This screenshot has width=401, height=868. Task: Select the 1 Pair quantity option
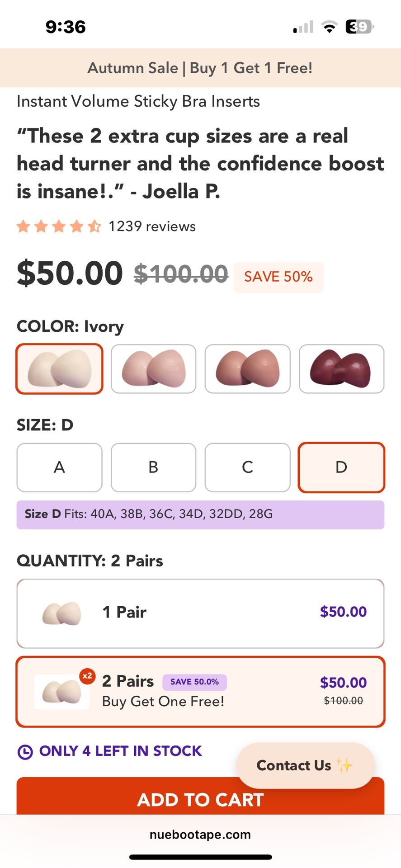(x=200, y=613)
